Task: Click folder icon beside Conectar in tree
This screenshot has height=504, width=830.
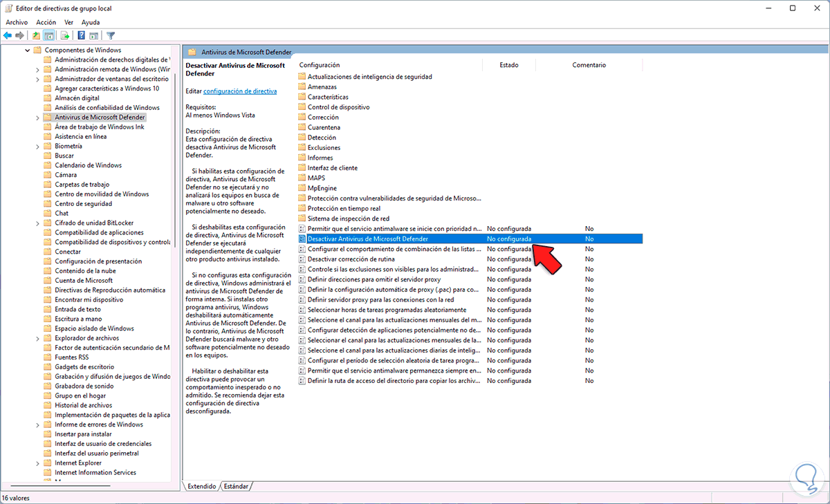Action: 48,252
